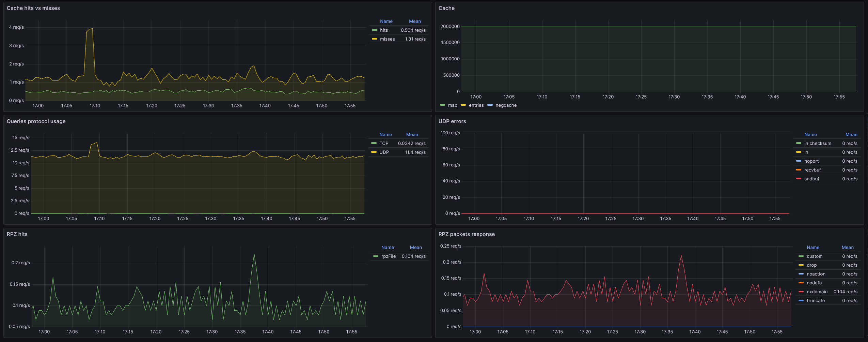
Task: Open the Queries protocol usage panel title
Action: point(36,121)
